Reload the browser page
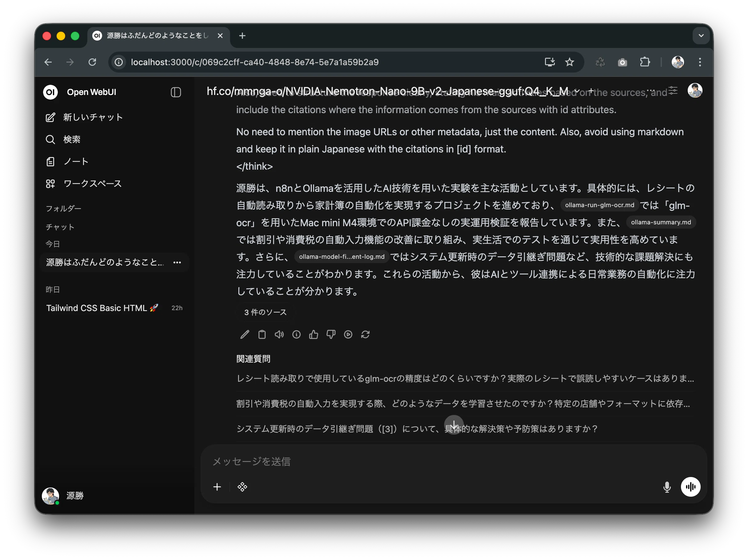Screen dimensions: 748x560 tap(92, 62)
